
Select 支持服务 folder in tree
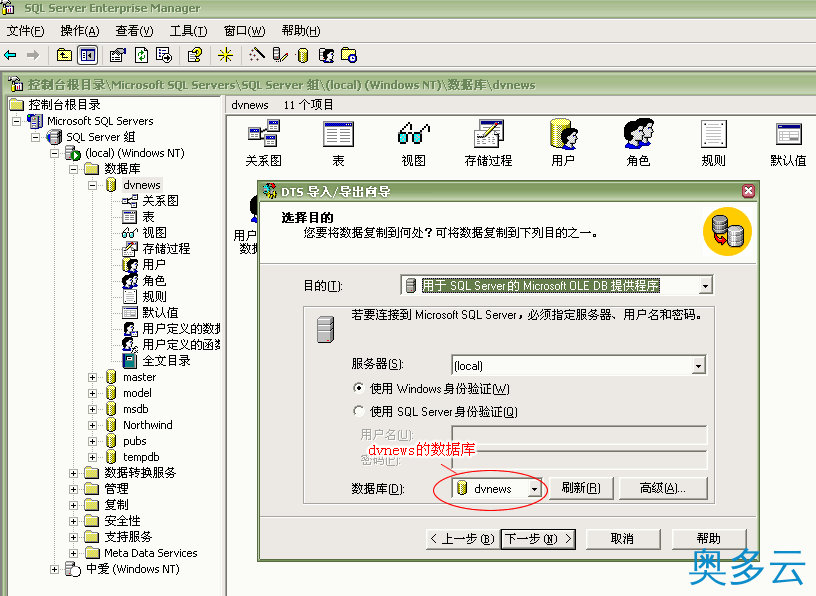click(128, 537)
